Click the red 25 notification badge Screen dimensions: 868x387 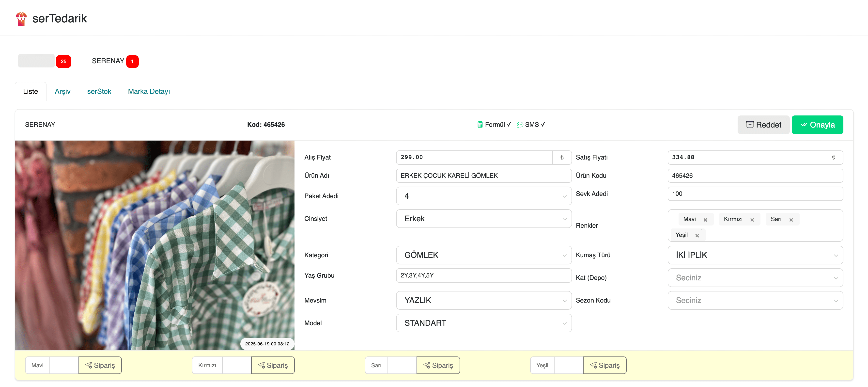coord(63,61)
